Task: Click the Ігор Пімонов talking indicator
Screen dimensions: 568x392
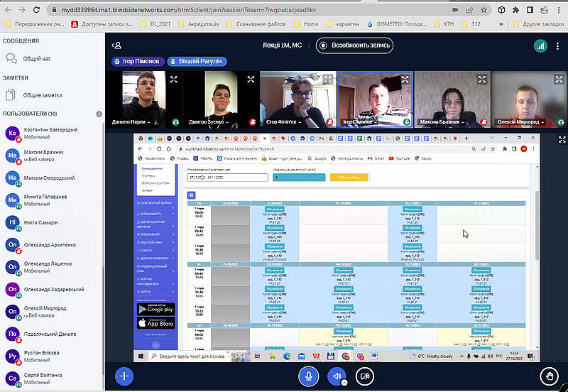Action: click(138, 62)
